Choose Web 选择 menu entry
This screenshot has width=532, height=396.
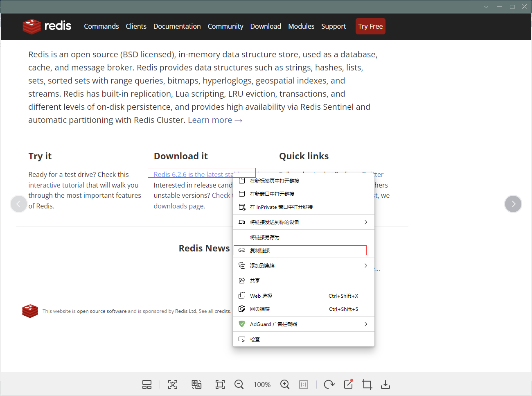304,296
